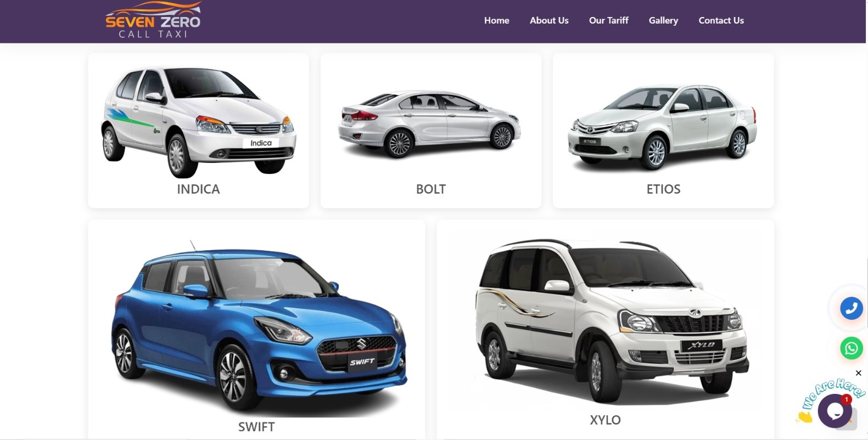The height and width of the screenshot is (440, 868).
Task: Open the About Us page
Action: pyautogui.click(x=549, y=20)
